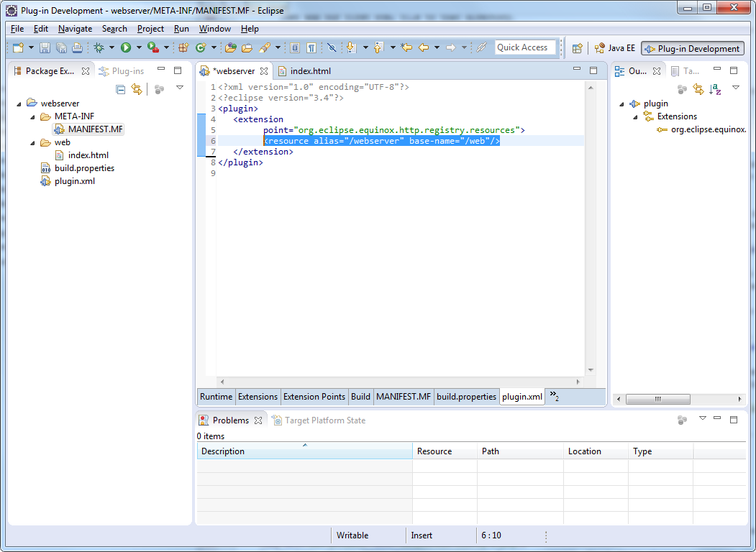Open Outline View Menu triangle

tap(736, 88)
